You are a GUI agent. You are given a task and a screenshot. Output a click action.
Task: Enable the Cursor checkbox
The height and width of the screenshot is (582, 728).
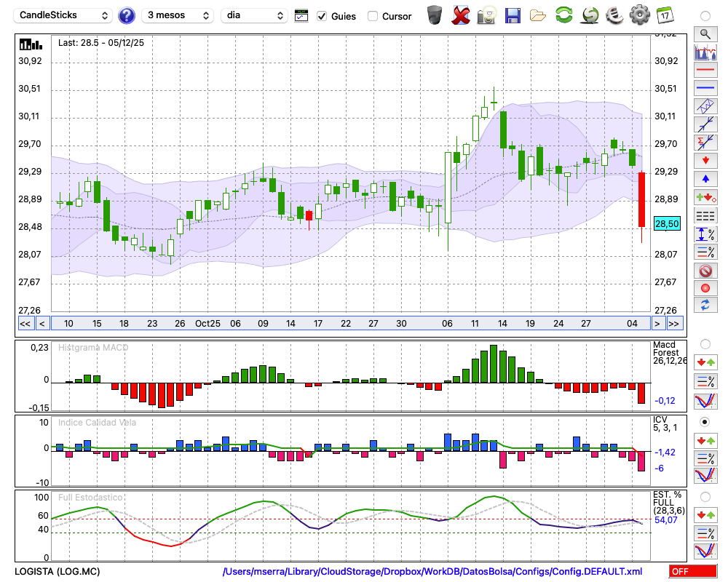pos(372,16)
